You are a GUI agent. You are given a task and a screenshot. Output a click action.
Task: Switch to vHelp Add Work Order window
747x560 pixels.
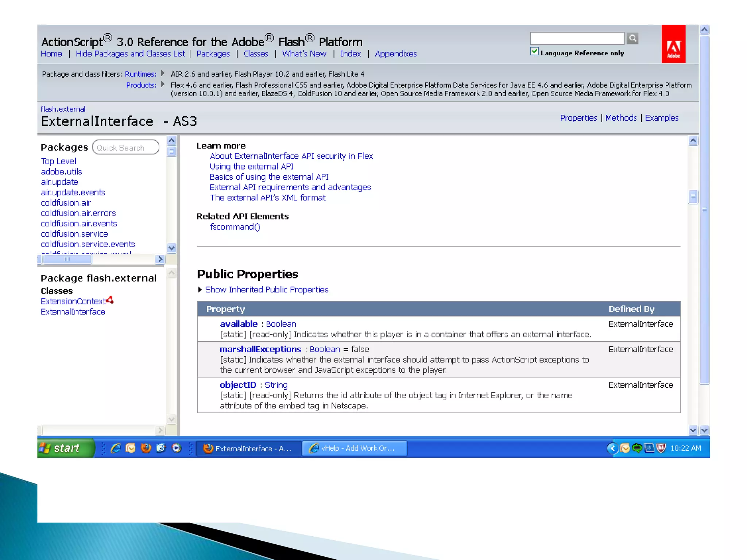[x=354, y=448]
